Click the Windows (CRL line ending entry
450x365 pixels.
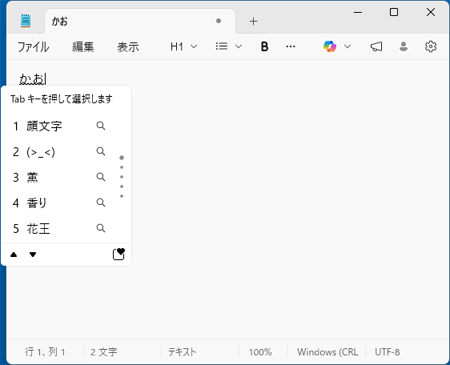tap(327, 352)
